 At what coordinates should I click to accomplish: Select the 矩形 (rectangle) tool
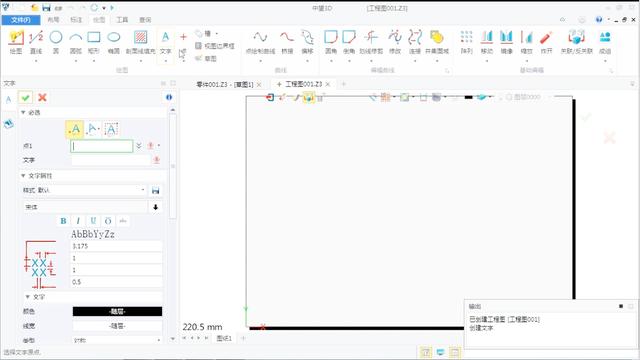[94, 42]
